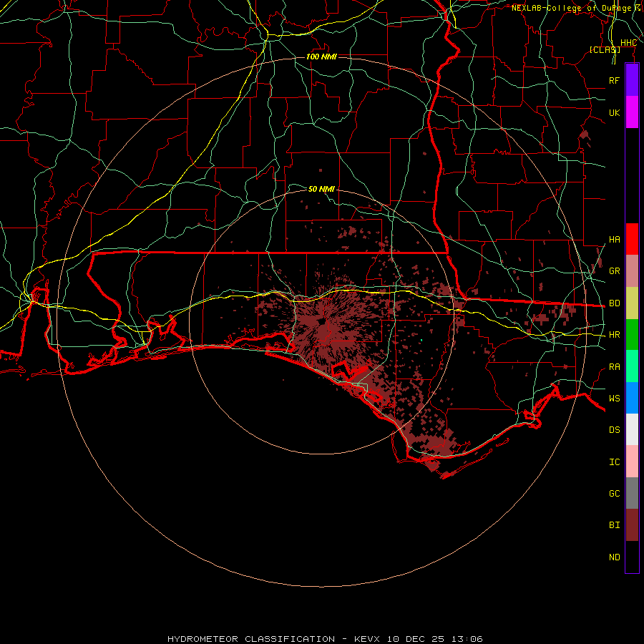Screen dimensions: 644x644
Task: Click the "HYDROMETEOR CLASSIFICATION" caption text
Action: click(251, 639)
